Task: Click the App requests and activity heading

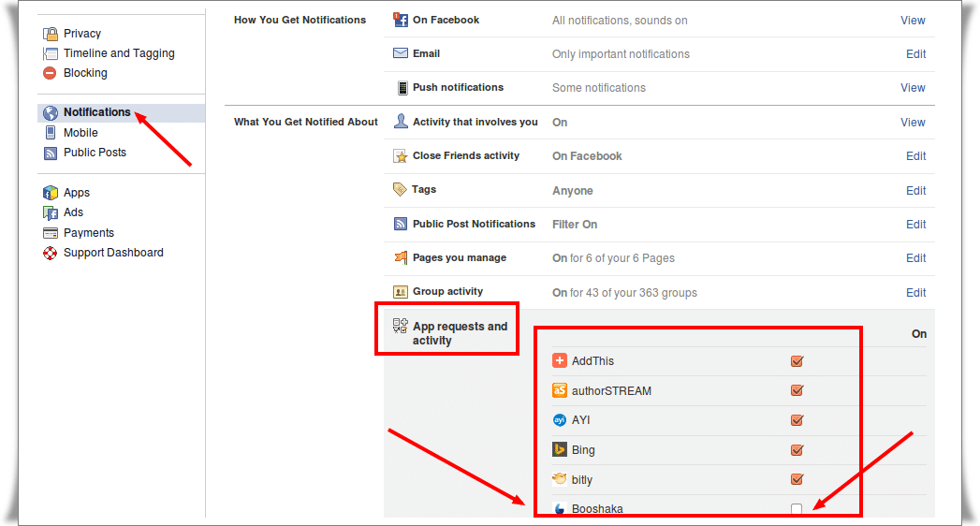Action: (460, 333)
